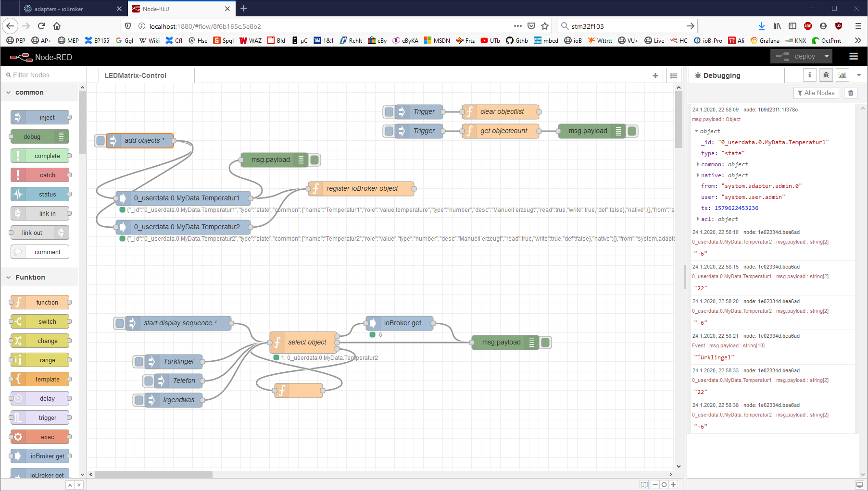Viewport: 868px width, 491px height.
Task: Select the LEDMatrix-Control flow tab
Action: 136,75
